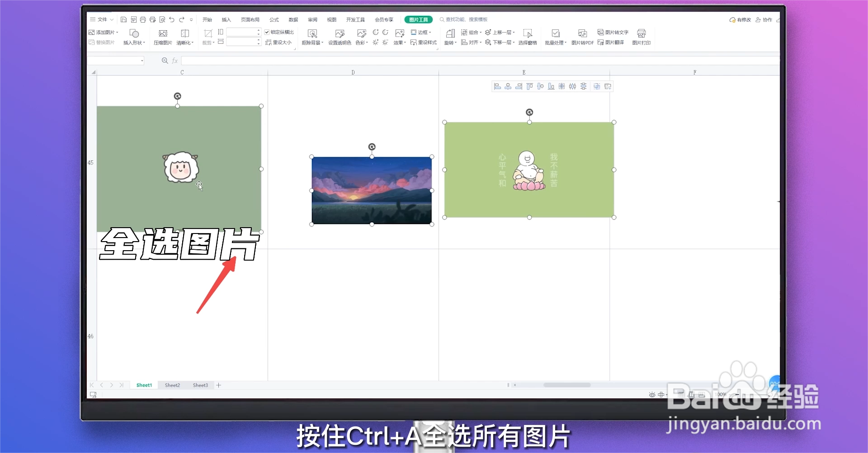Switch to Sheet3 tab
The width and height of the screenshot is (868, 453).
(200, 385)
